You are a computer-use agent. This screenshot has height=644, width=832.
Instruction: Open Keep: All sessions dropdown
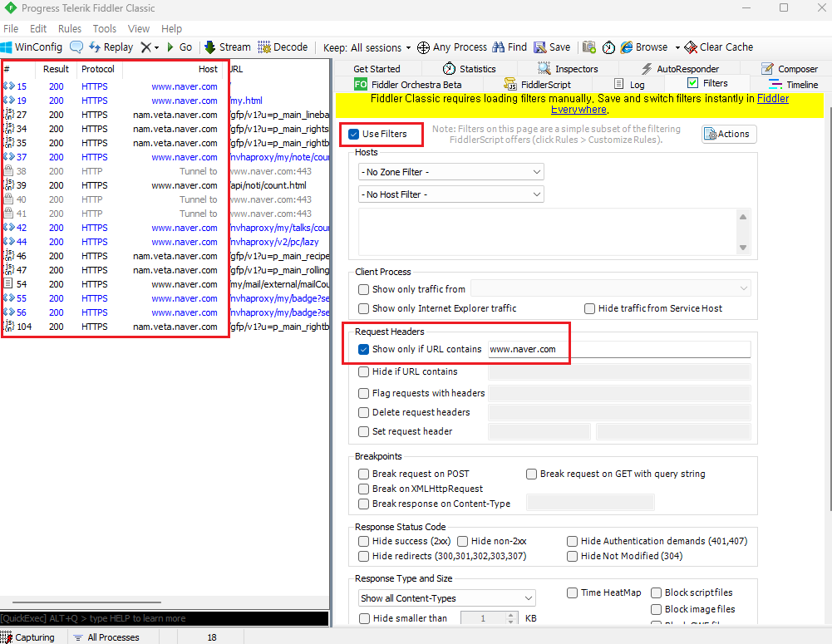pos(367,47)
